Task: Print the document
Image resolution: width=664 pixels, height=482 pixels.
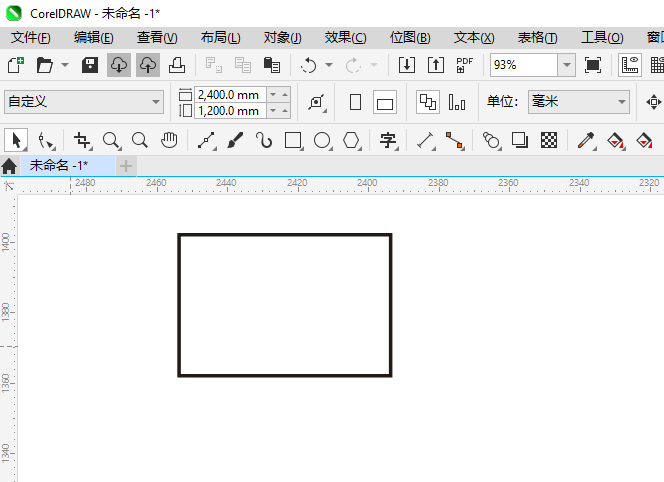Action: pyautogui.click(x=177, y=65)
